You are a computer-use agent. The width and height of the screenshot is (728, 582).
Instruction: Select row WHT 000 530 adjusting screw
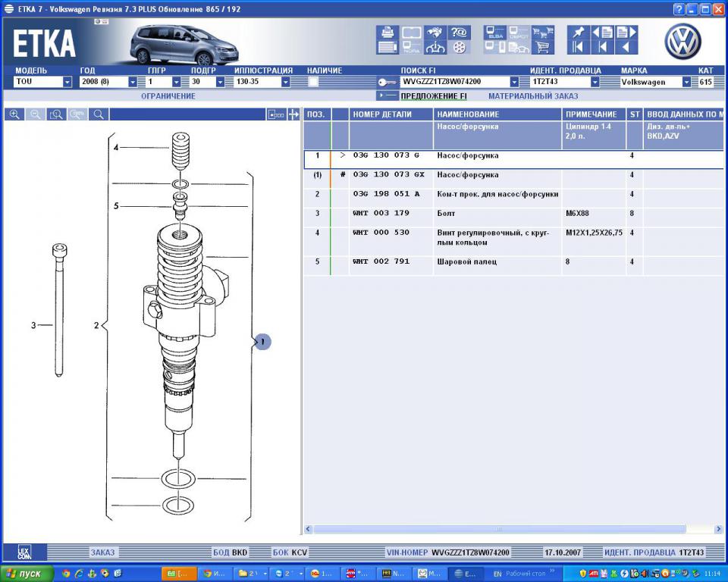pos(513,241)
